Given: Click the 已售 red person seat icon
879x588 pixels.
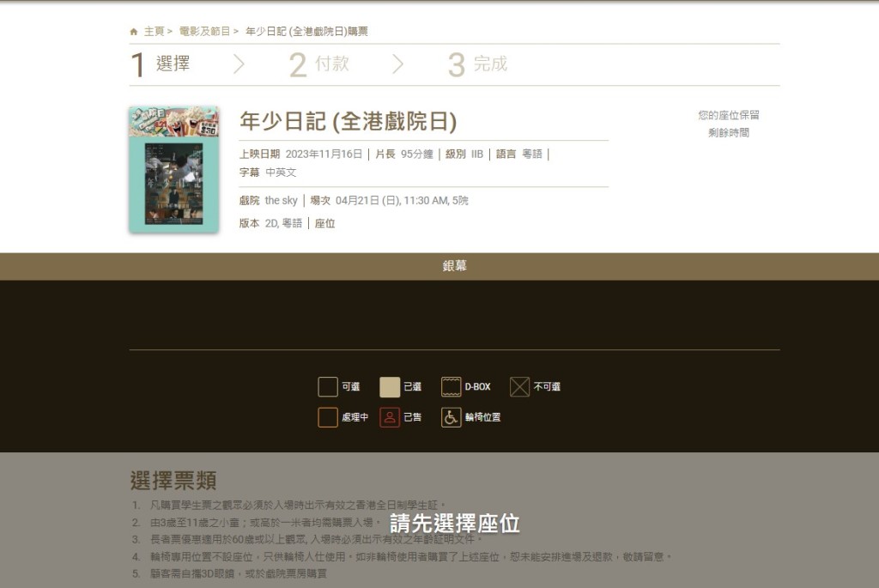Looking at the screenshot, I should coord(390,418).
